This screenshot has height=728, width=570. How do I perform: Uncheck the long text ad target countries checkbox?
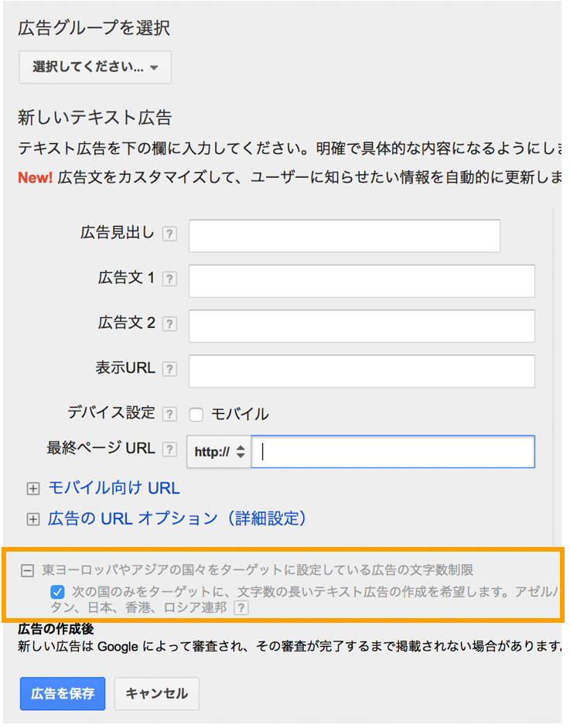57,592
